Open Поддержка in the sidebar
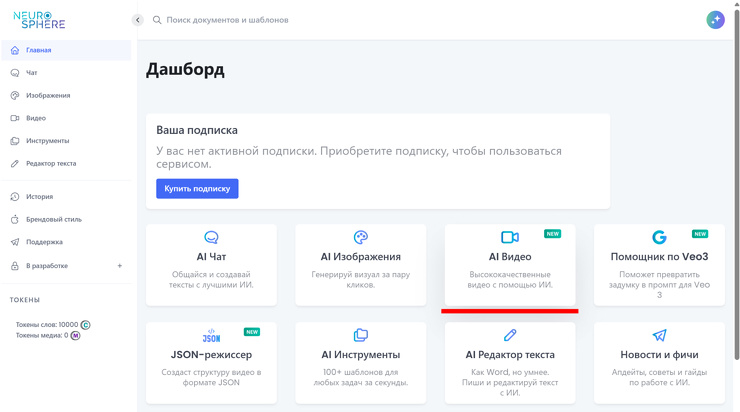This screenshot has width=740, height=412. pyautogui.click(x=44, y=242)
